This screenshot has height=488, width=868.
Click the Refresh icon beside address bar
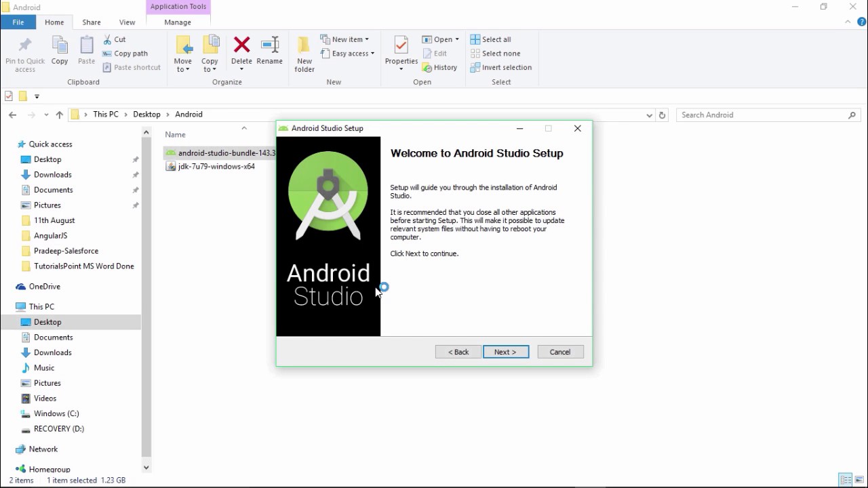pos(663,115)
